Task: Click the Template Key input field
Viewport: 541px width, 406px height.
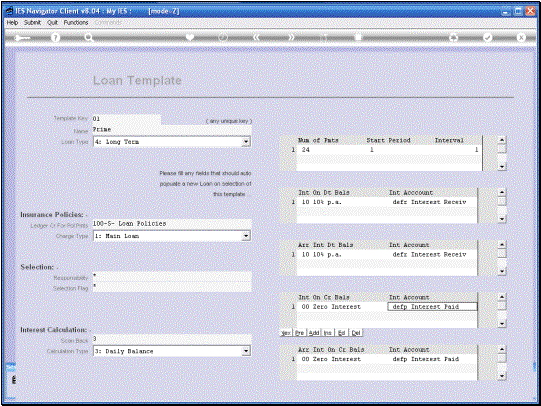Action: click(x=126, y=119)
